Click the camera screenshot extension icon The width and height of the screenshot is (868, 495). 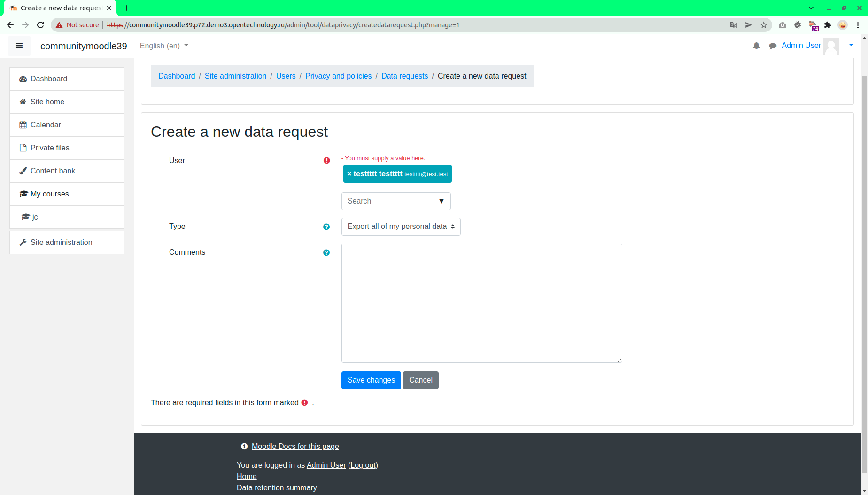coord(783,25)
